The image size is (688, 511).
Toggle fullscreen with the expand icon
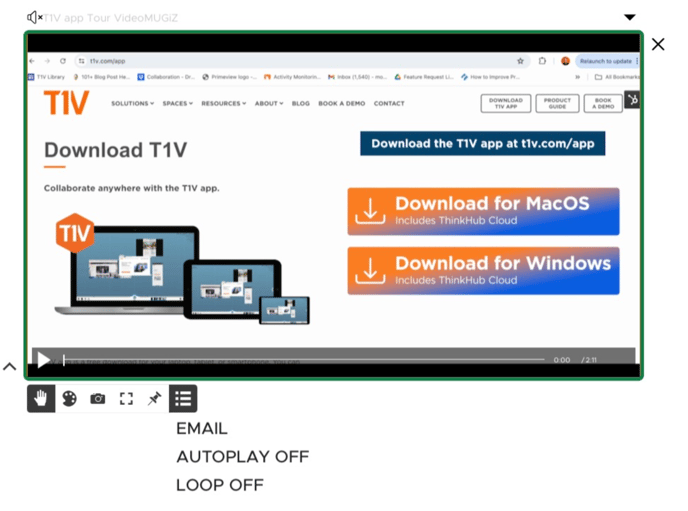point(126,399)
